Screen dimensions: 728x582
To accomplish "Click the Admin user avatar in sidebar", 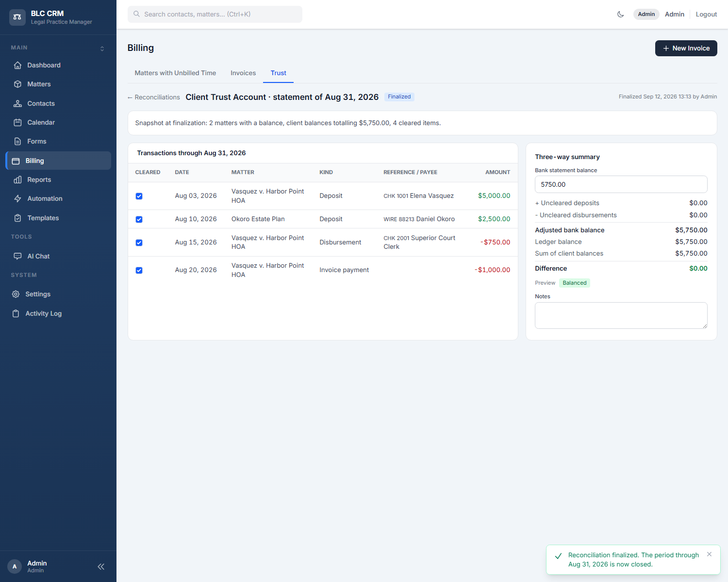I will [15, 566].
